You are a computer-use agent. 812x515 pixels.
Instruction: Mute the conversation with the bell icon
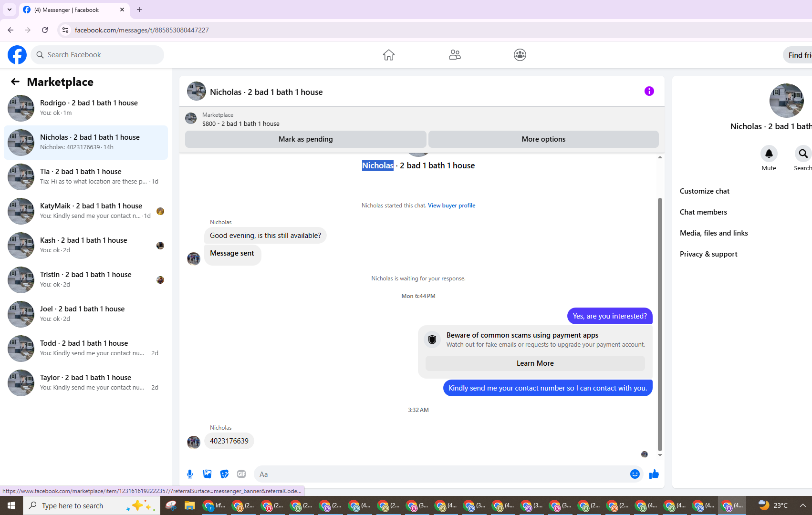769,154
